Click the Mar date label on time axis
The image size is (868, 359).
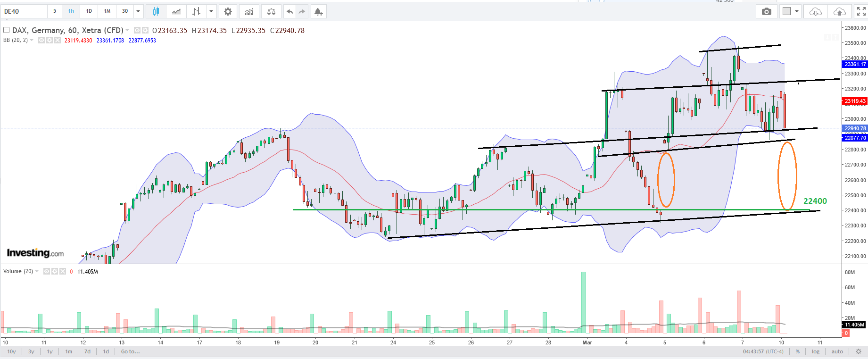coord(587,342)
